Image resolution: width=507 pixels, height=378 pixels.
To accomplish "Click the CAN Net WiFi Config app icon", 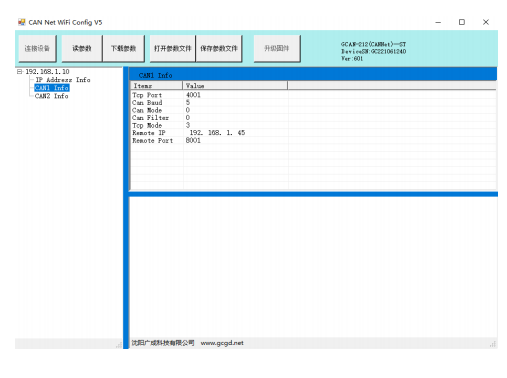I will [x=22, y=22].
